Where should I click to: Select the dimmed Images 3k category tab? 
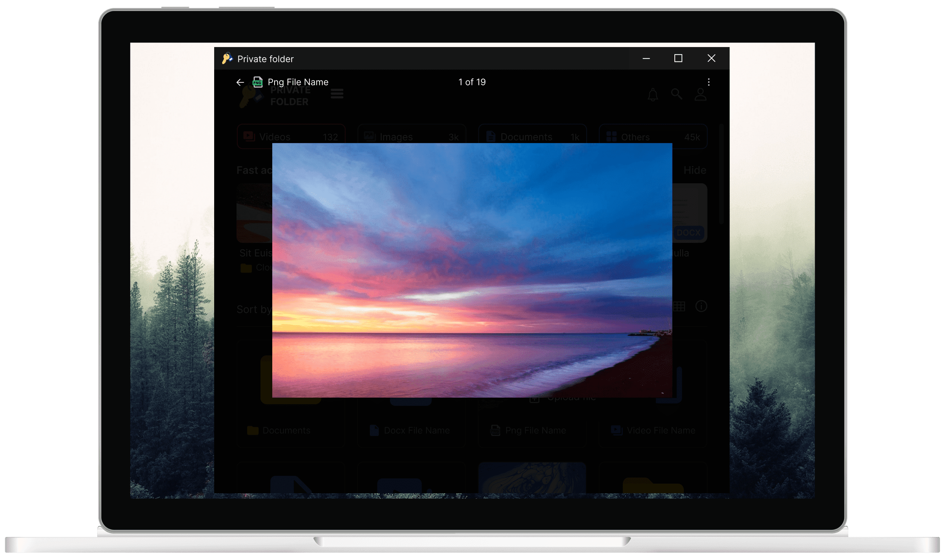coord(412,137)
